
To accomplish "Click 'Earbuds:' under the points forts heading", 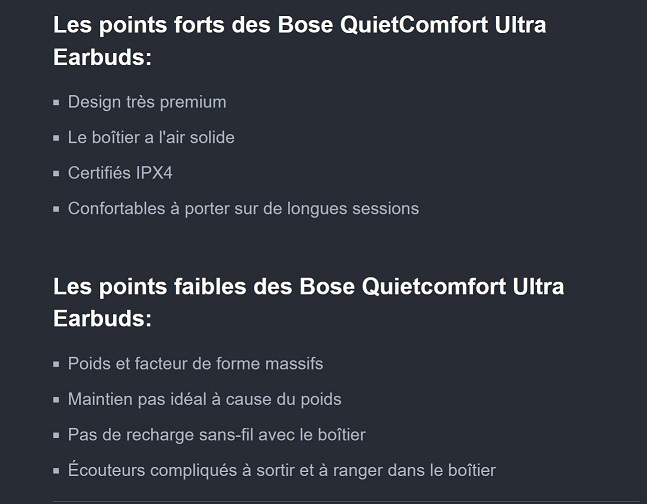I will 102,58.
